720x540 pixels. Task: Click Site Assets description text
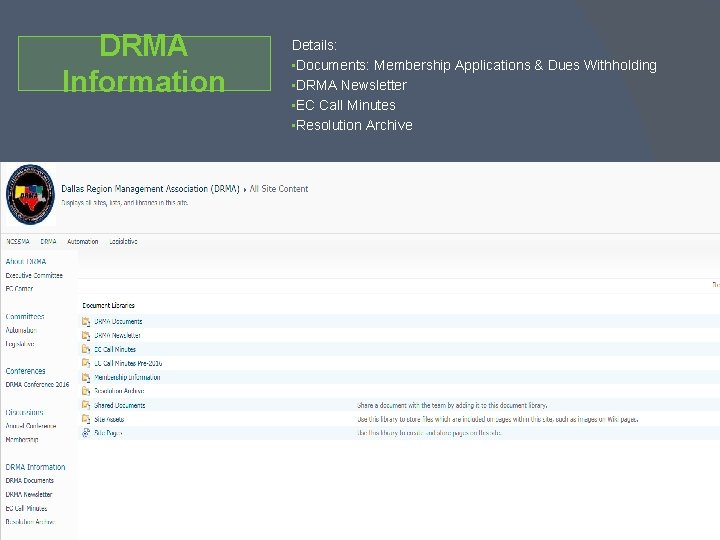tap(498, 419)
